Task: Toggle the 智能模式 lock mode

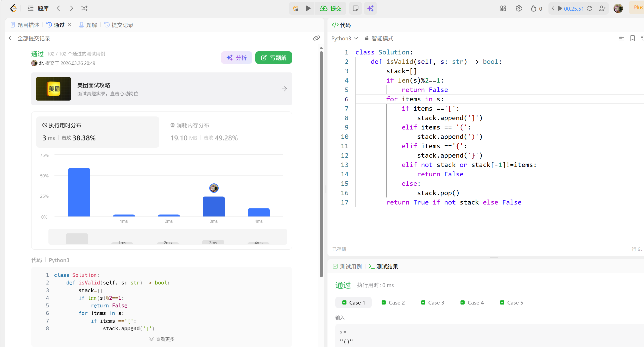Action: click(x=379, y=38)
